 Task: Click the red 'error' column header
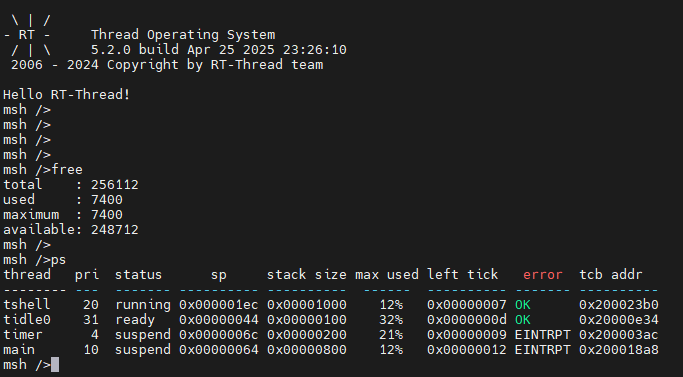click(x=543, y=275)
